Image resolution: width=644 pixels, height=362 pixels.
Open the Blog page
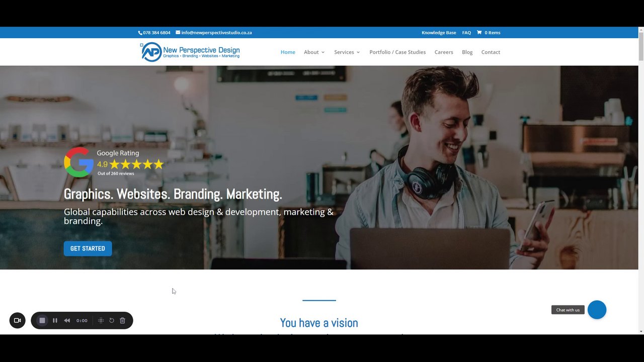tap(467, 52)
